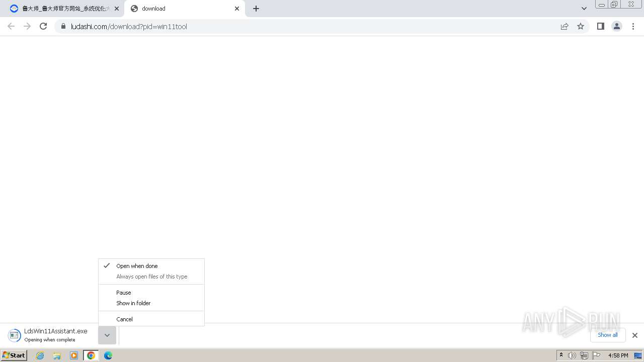Restore down the Chrome window
Image resolution: width=644 pixels, height=362 pixels.
[614, 4]
